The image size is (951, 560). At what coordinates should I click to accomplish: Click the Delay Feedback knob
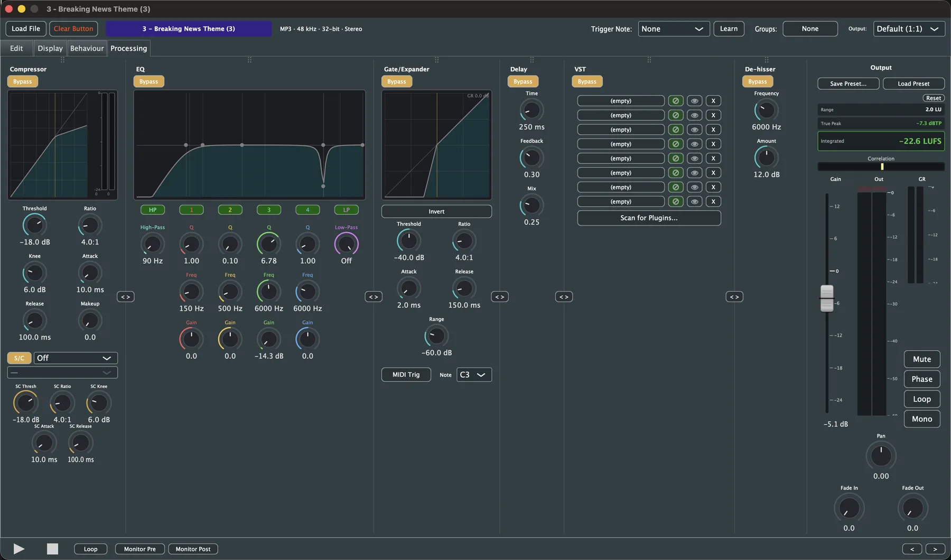click(532, 157)
